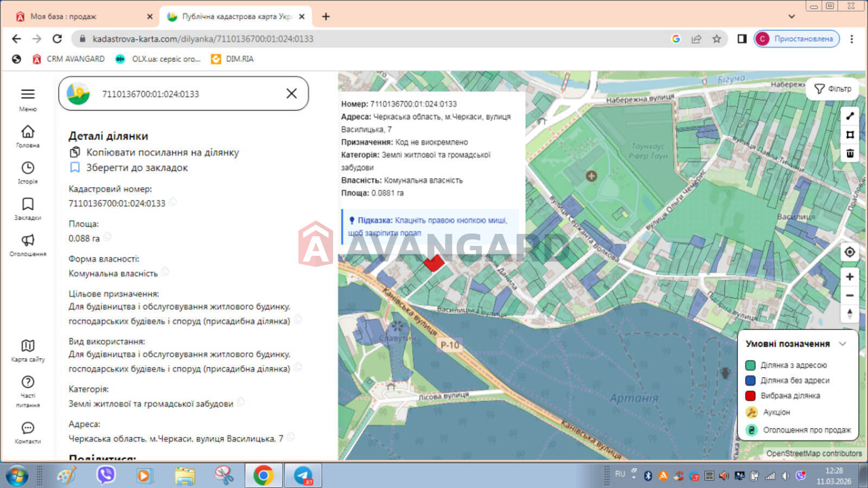The width and height of the screenshot is (868, 488).
Task: Clear the cadastral number search field
Action: (291, 94)
